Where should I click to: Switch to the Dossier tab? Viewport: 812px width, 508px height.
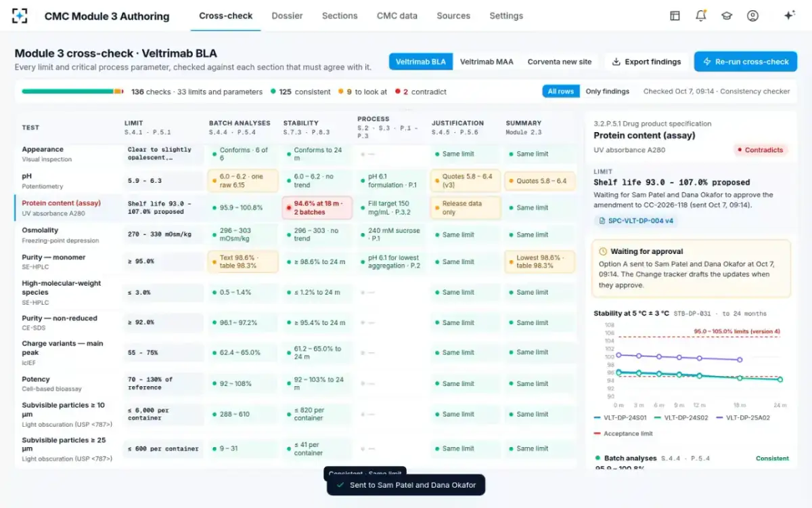coord(287,16)
